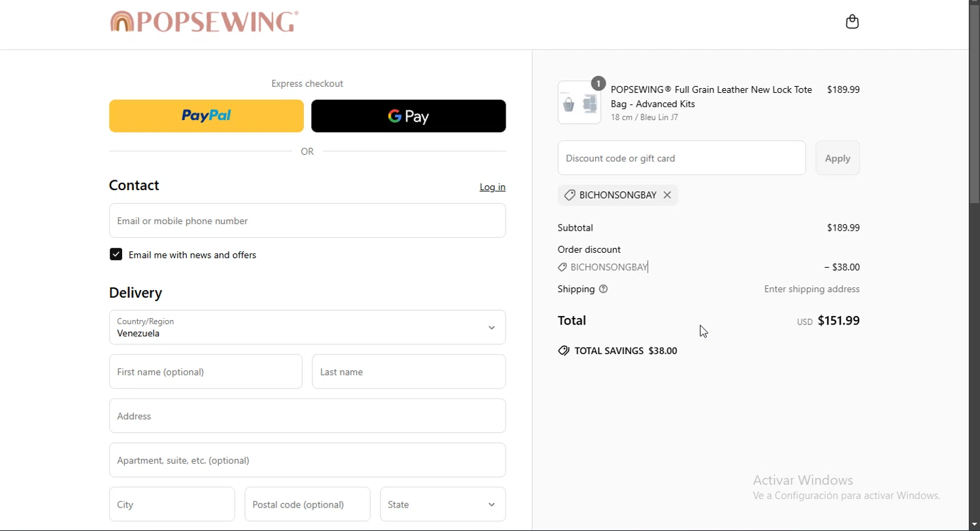The height and width of the screenshot is (531, 980).
Task: Click the 18 cm / Bleu Lin J7 variant text
Action: (x=645, y=118)
